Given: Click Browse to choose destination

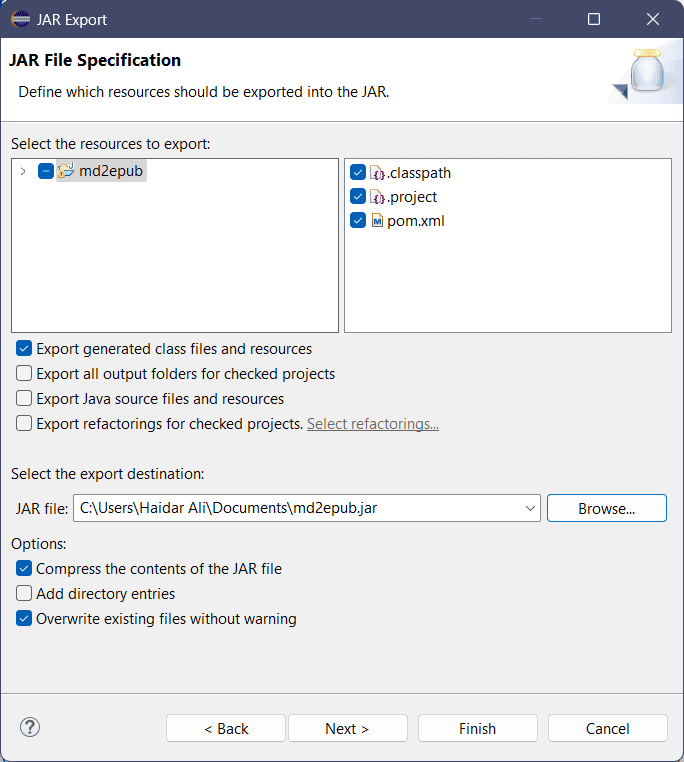Looking at the screenshot, I should click(606, 508).
